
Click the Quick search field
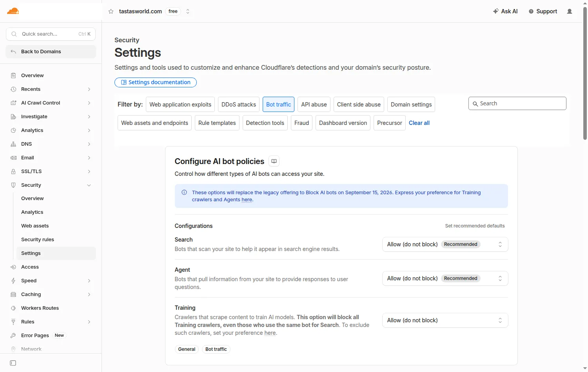51,34
